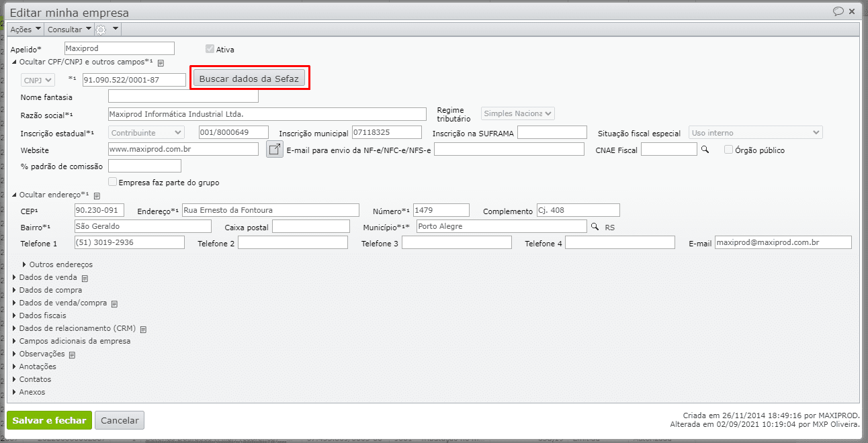Click note icon beside Ocultar endereço
The height and width of the screenshot is (443, 868).
point(97,196)
